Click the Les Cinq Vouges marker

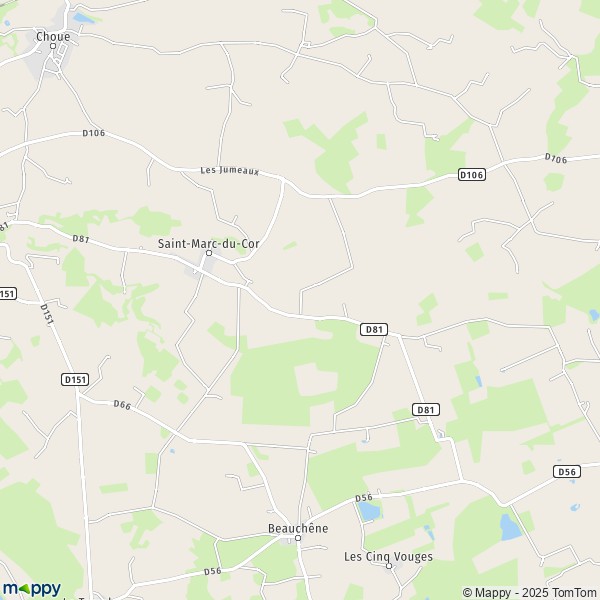coord(389,566)
